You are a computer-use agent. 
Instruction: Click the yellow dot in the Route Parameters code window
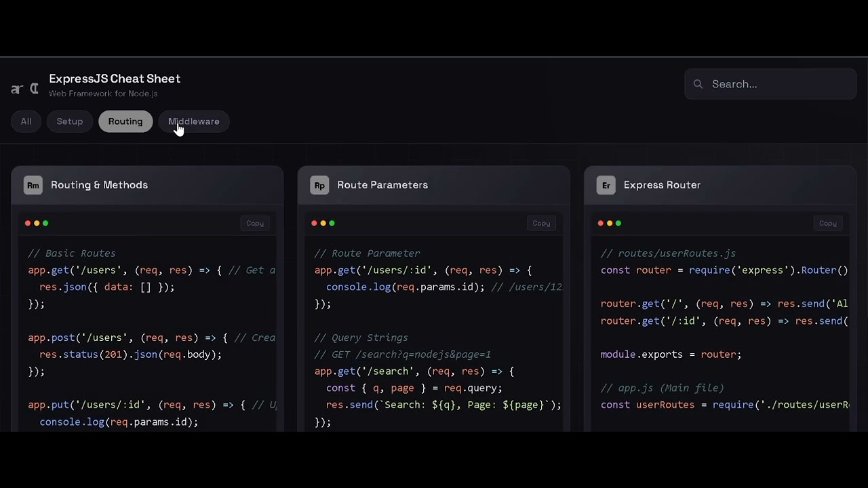pyautogui.click(x=323, y=223)
